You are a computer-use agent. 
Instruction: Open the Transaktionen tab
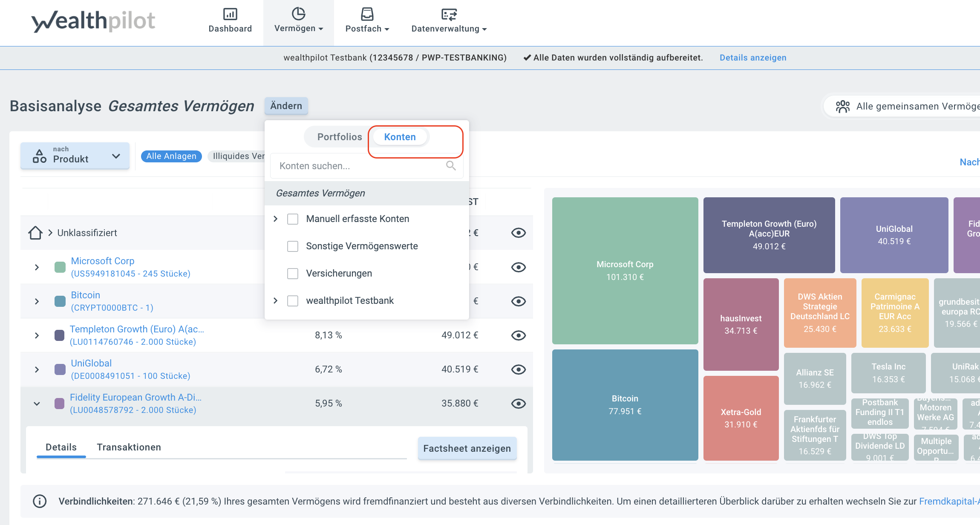click(129, 447)
